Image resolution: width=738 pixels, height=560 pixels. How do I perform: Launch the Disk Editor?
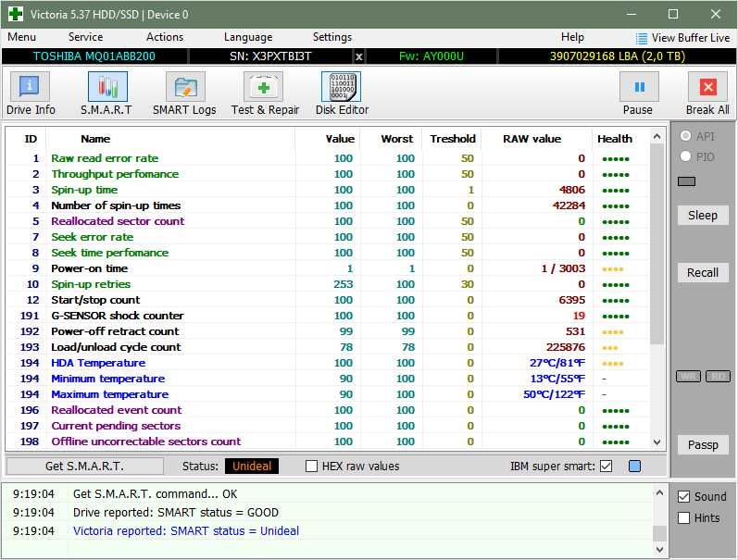pyautogui.click(x=342, y=87)
